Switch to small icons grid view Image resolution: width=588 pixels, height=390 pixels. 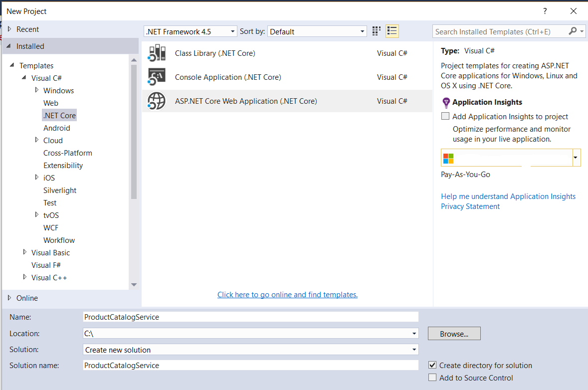pyautogui.click(x=376, y=31)
